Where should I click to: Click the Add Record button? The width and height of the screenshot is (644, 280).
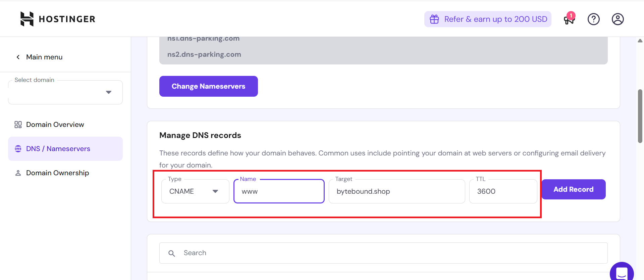pos(574,189)
